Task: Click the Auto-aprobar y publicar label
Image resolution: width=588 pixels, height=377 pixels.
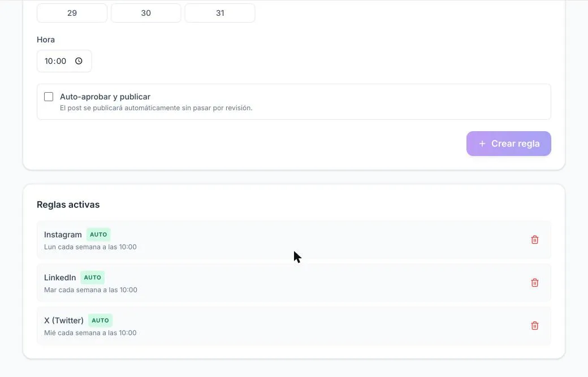Action: [105, 97]
